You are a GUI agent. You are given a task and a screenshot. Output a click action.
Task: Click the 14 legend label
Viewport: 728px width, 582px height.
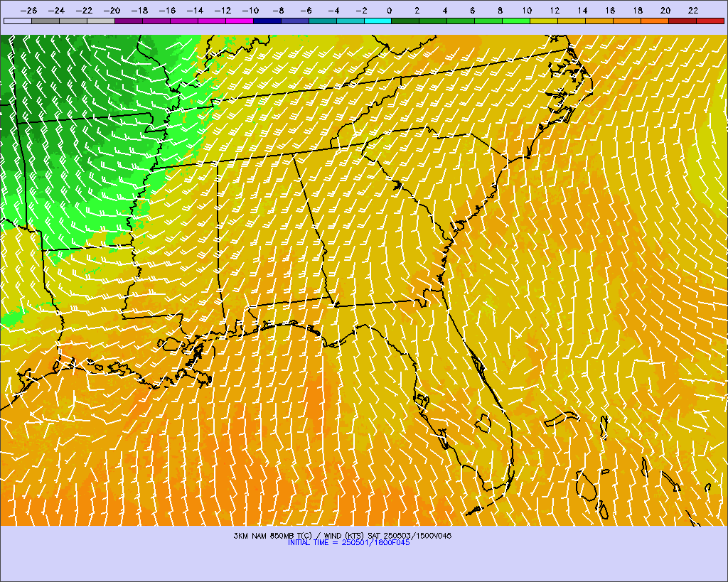pyautogui.click(x=582, y=11)
